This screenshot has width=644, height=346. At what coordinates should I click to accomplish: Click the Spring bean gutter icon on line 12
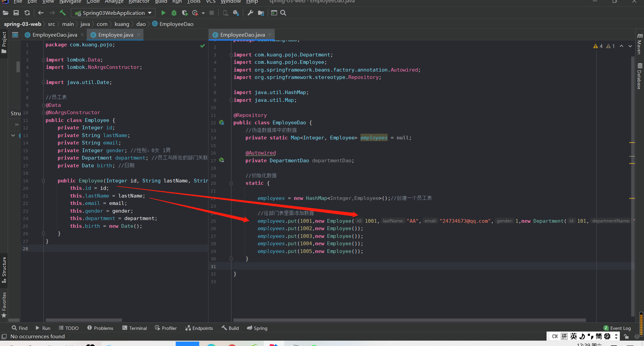222,123
